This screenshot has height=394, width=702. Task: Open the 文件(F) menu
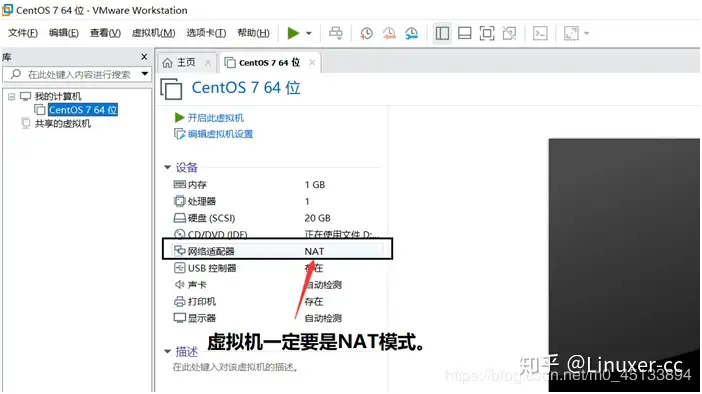point(23,33)
